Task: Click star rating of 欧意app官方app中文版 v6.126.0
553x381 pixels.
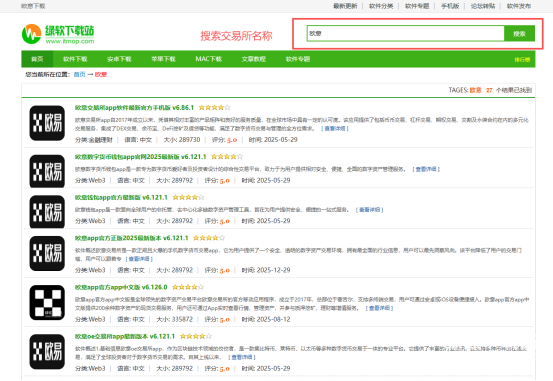Action: (188, 287)
